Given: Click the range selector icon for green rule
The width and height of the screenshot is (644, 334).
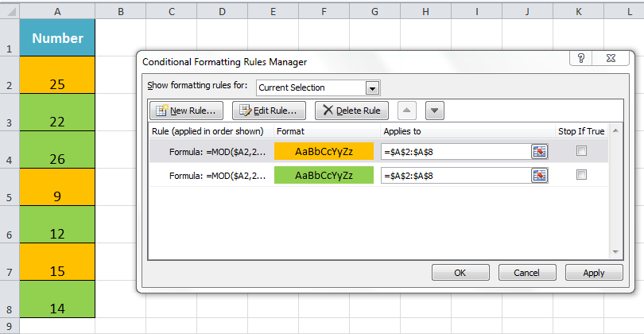Looking at the screenshot, I should (540, 176).
